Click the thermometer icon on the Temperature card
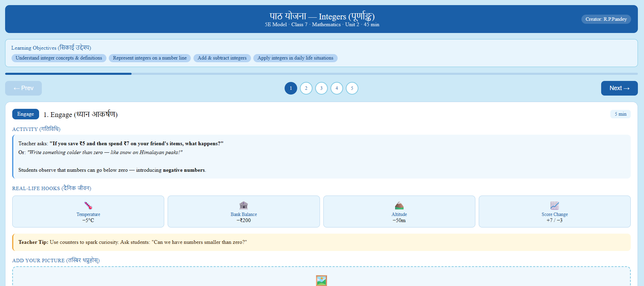The height and width of the screenshot is (286, 644). (x=88, y=205)
